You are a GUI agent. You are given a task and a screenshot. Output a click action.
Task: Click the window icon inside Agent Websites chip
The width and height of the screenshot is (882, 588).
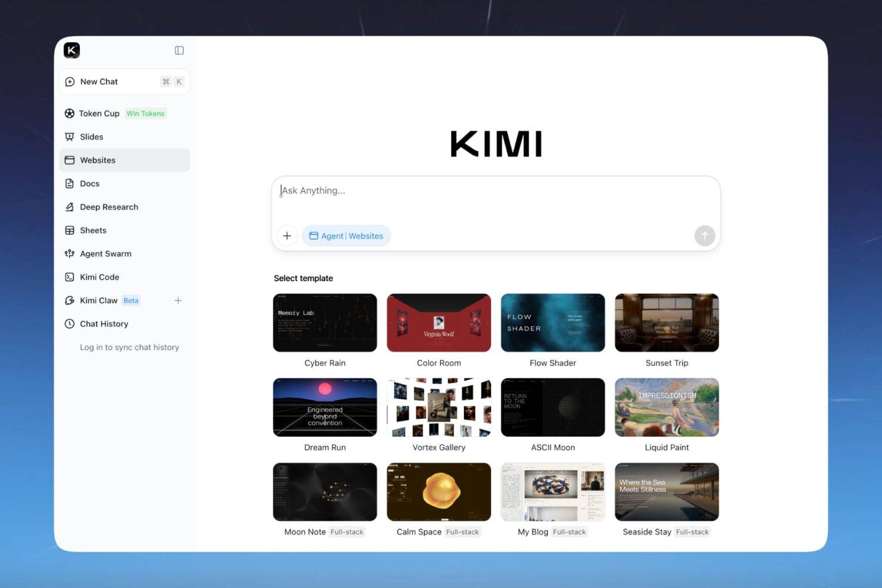point(313,236)
